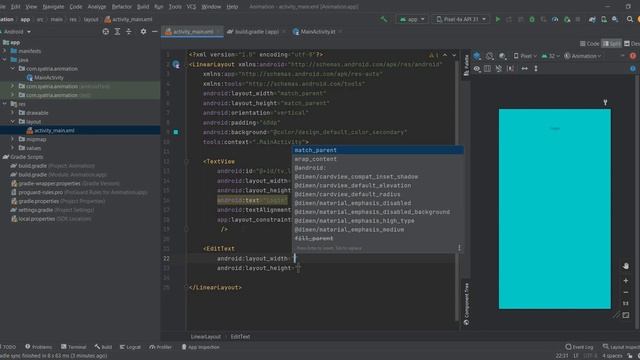This screenshot has width=640, height=360.
Task: Toggle the columns layout icon in design toolbar
Action: [487, 69]
